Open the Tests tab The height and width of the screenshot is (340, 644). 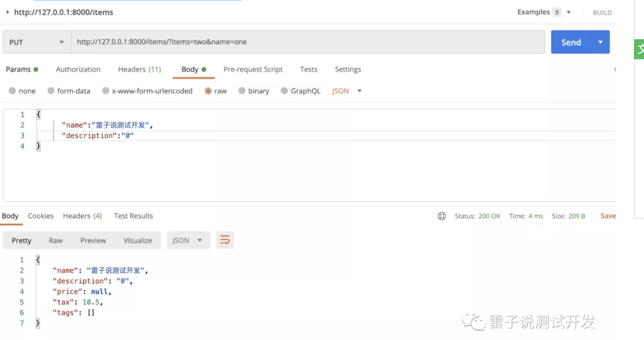point(309,69)
